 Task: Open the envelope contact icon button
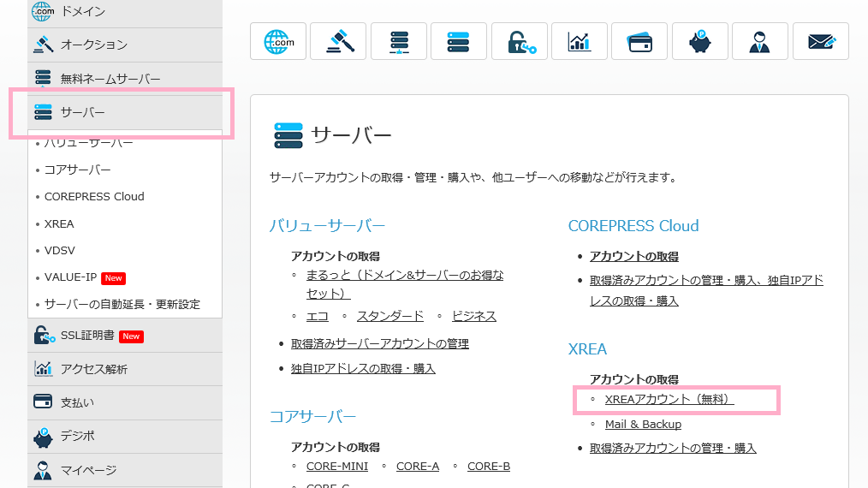pyautogui.click(x=820, y=41)
